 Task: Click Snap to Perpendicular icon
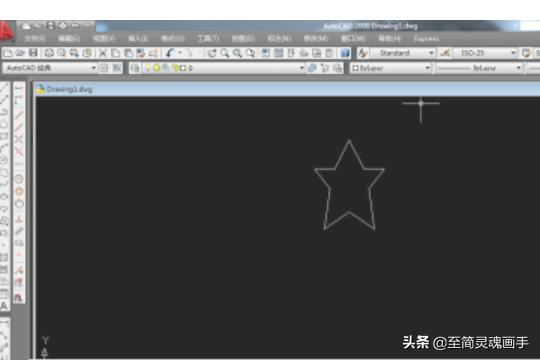click(19, 219)
